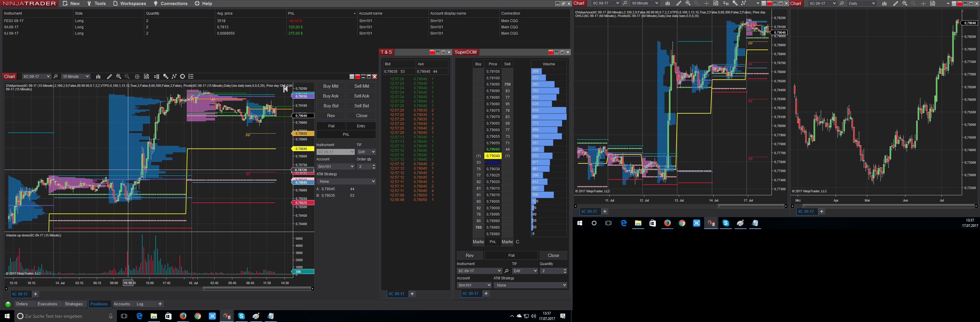980x322 pixels.
Task: Open drawing tools pencil in 15 Minute chart
Action: [109, 76]
